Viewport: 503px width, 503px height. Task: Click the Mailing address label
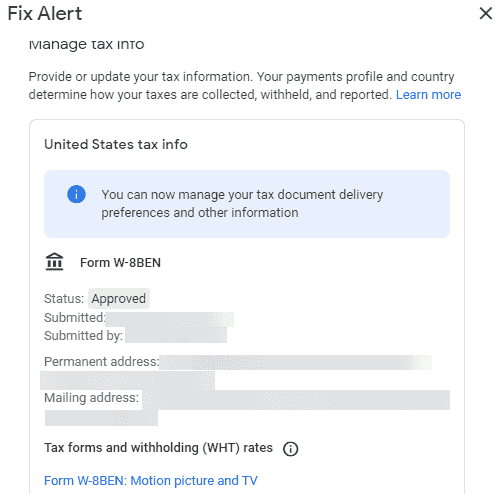91,398
